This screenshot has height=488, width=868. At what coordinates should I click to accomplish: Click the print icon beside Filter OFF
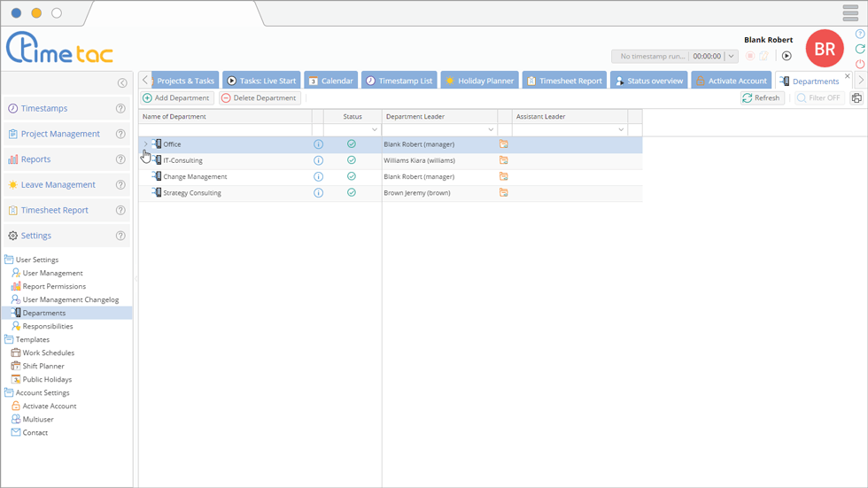856,98
